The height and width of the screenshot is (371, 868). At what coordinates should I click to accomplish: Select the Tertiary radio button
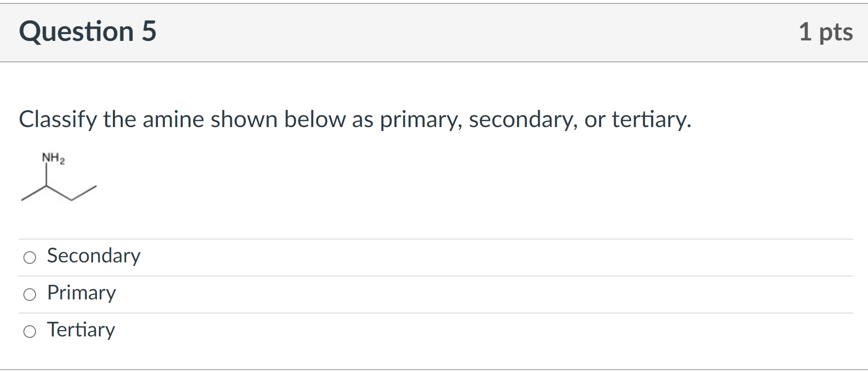pos(30,331)
